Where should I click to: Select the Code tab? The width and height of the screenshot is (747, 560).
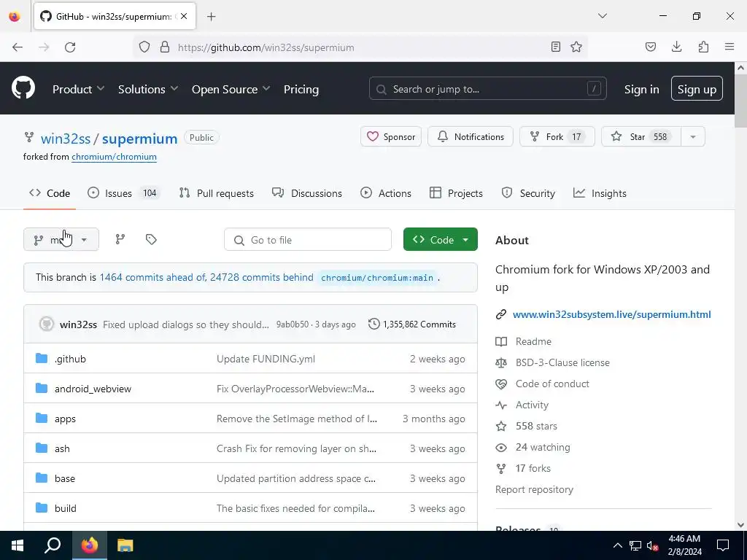pyautogui.click(x=50, y=192)
